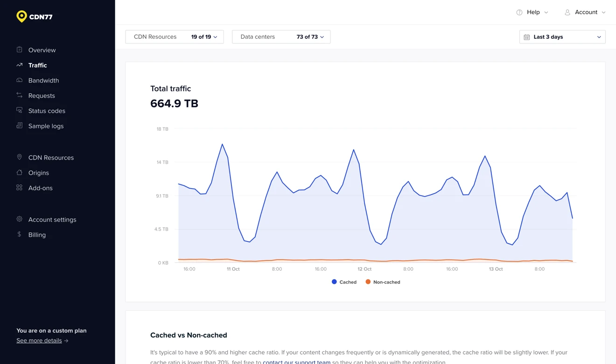This screenshot has width=616, height=364.
Task: Open the CDN Resources 19 of 19 dropdown
Action: [x=175, y=37]
